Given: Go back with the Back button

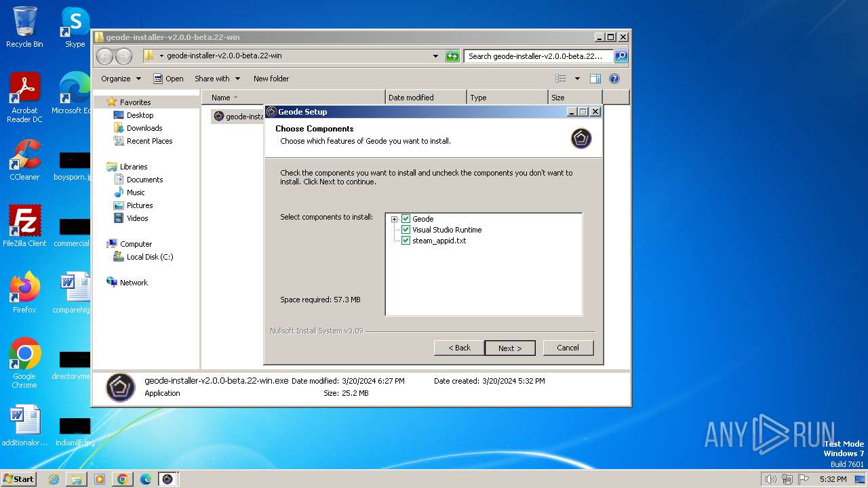Looking at the screenshot, I should click(459, 348).
